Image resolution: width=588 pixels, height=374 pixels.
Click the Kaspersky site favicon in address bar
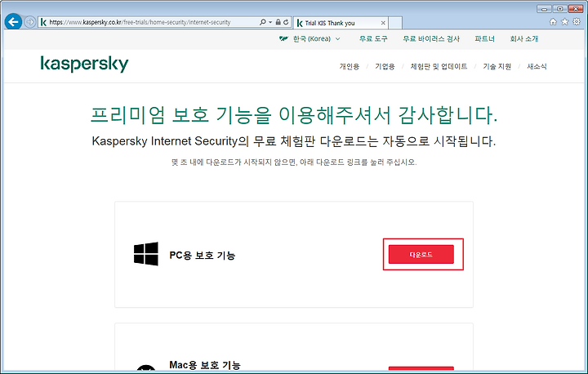[x=43, y=23]
